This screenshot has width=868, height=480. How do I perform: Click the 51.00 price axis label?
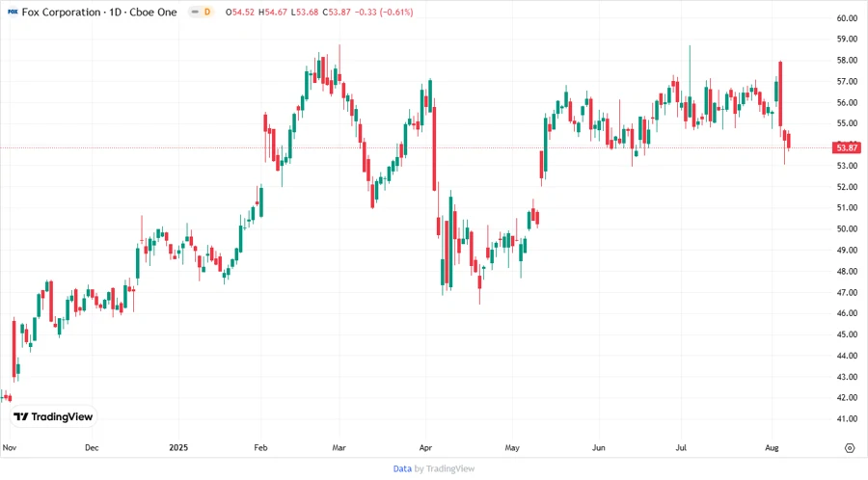[847, 207]
